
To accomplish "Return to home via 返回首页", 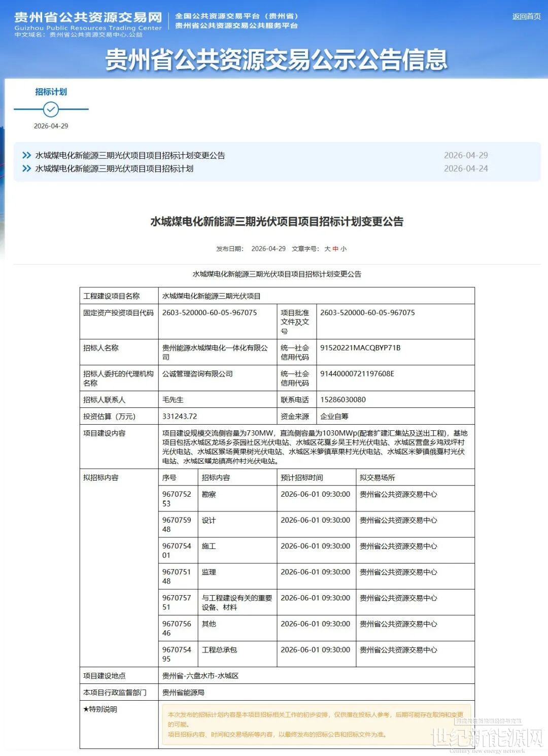I will [526, 16].
